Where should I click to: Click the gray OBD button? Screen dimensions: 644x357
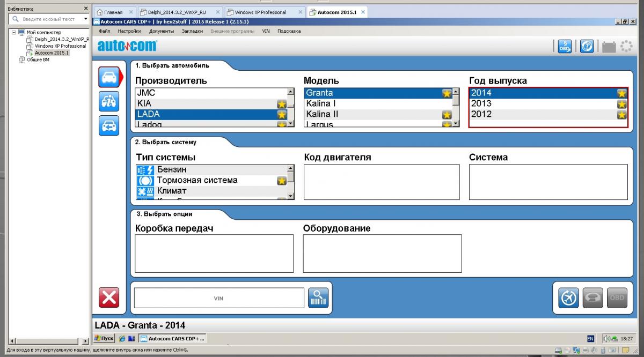click(617, 297)
